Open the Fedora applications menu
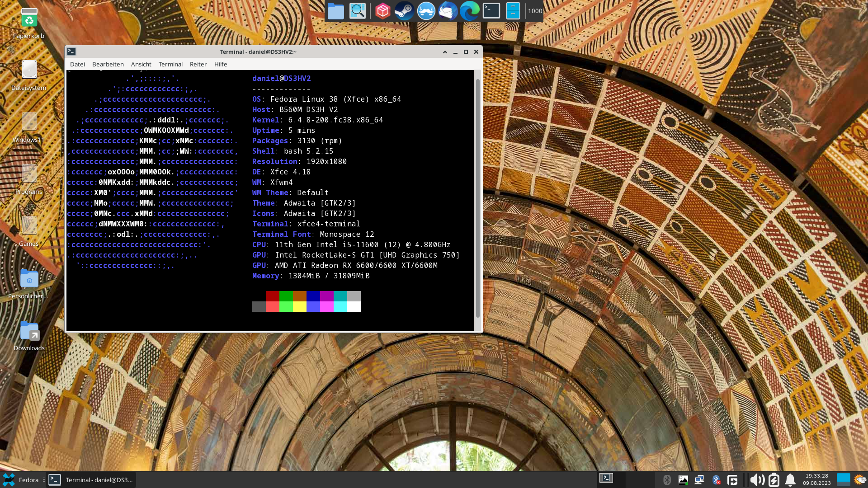This screenshot has width=868, height=488. pos(21,479)
